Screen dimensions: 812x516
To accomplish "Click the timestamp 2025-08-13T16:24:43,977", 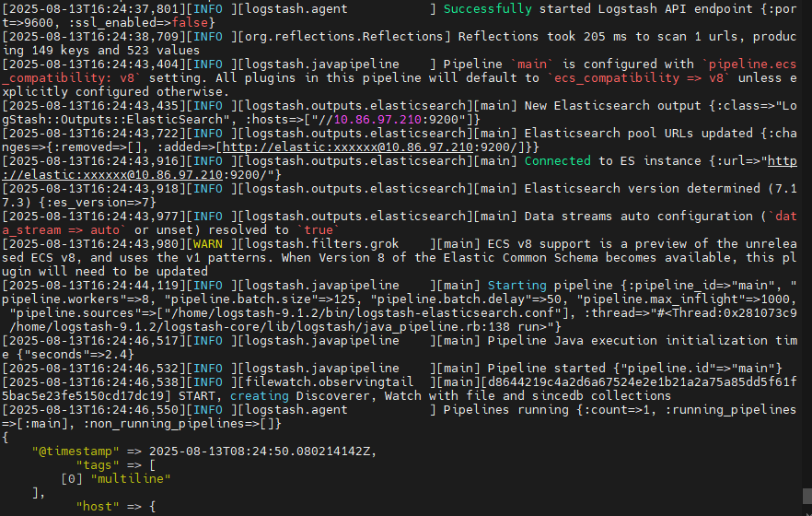I will click(x=93, y=216).
